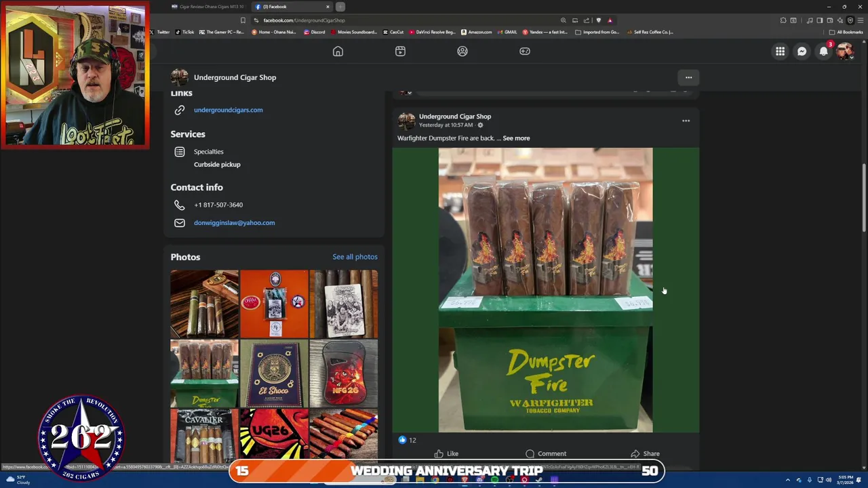The height and width of the screenshot is (488, 868).
Task: Open All Bookmarks folder
Action: (846, 32)
